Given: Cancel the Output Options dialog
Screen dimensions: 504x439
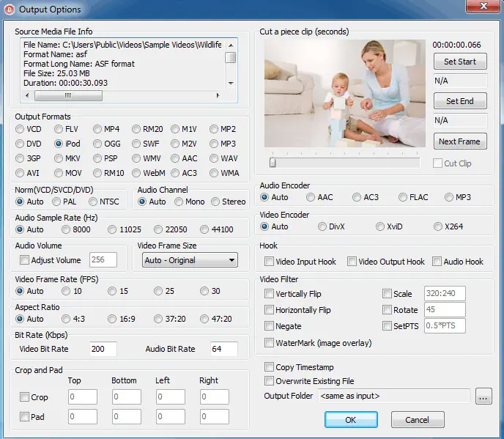Looking at the screenshot, I should (x=418, y=420).
